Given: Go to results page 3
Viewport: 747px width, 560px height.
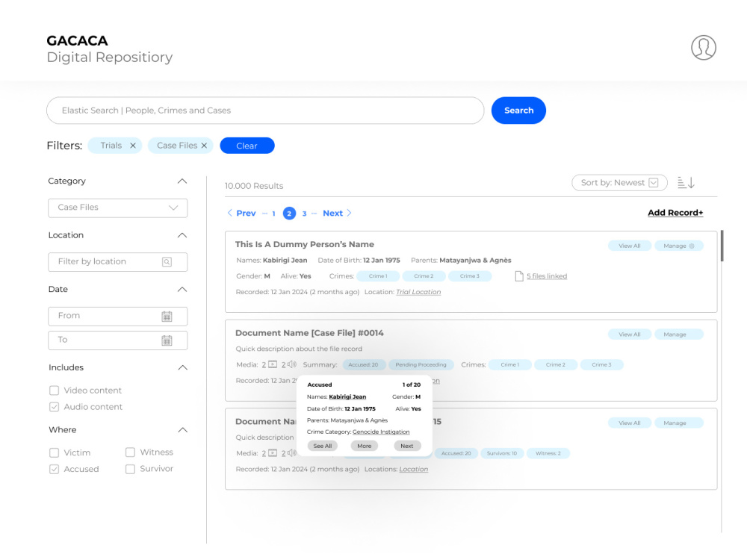Looking at the screenshot, I should 305,214.
